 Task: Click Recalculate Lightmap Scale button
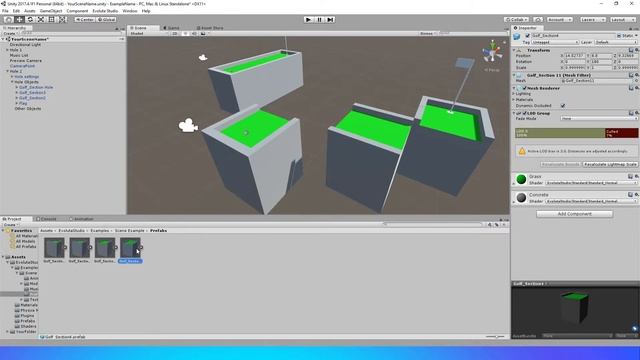[610, 164]
